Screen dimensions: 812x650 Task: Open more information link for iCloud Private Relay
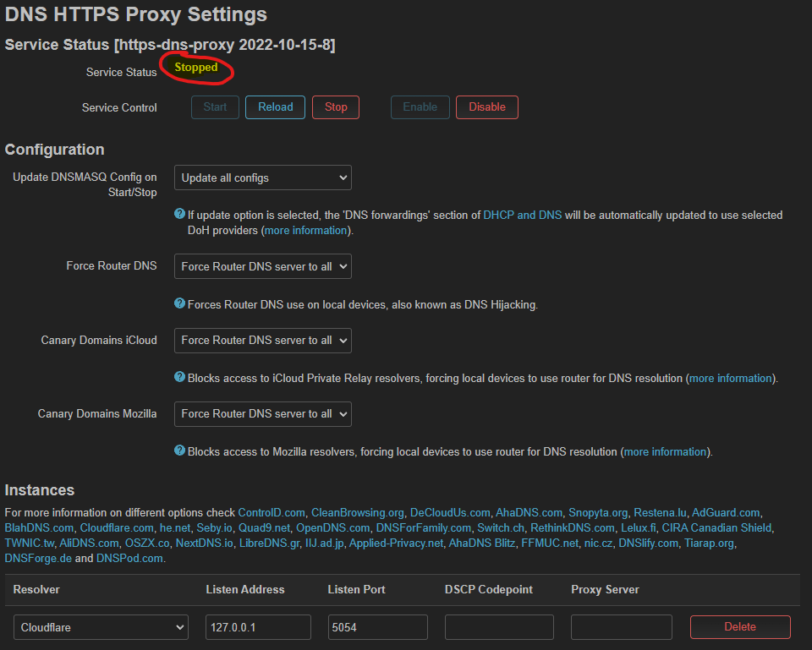coord(731,379)
